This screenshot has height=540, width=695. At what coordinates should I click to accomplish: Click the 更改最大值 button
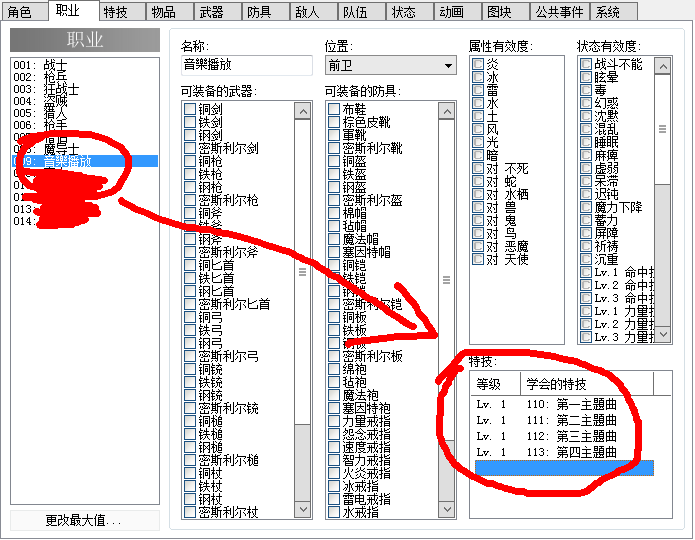(x=85, y=520)
